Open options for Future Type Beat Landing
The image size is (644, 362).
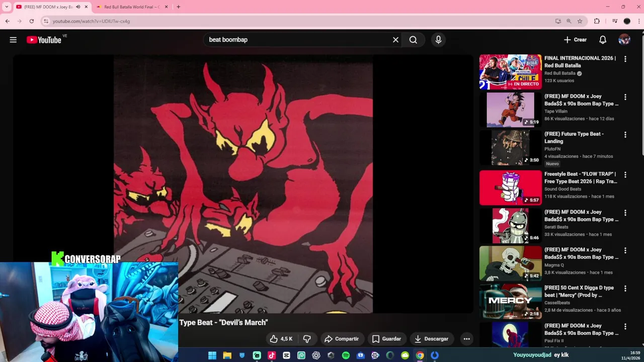pyautogui.click(x=625, y=135)
